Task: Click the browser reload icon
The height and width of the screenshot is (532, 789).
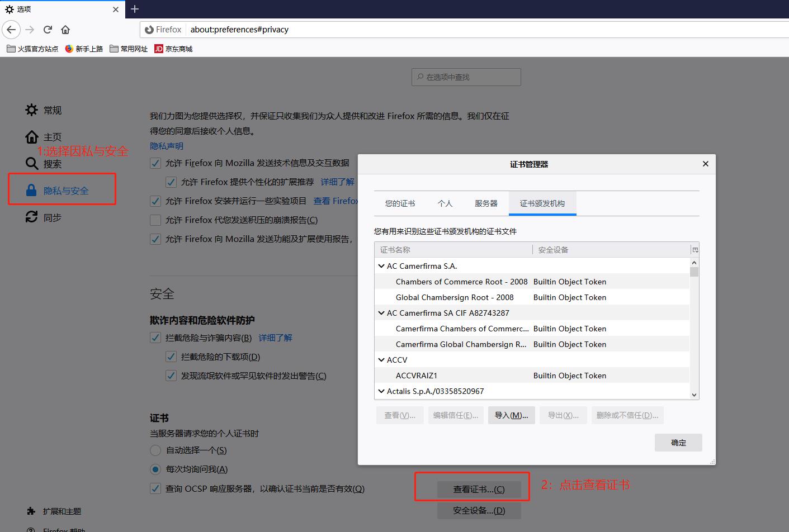Action: pos(48,30)
